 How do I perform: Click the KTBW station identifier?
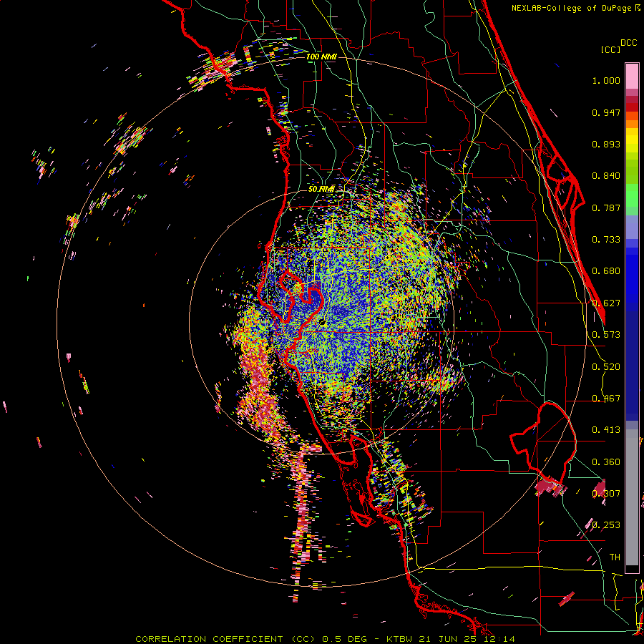[399, 639]
